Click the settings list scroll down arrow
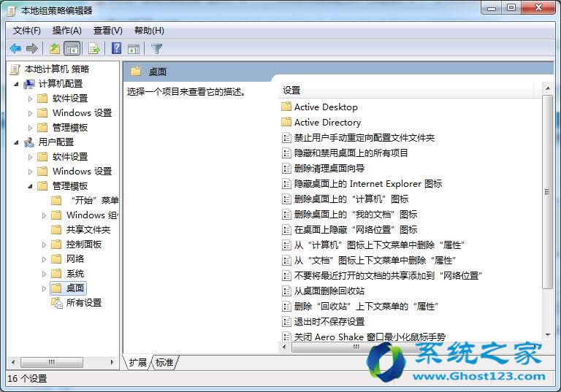 [547, 335]
